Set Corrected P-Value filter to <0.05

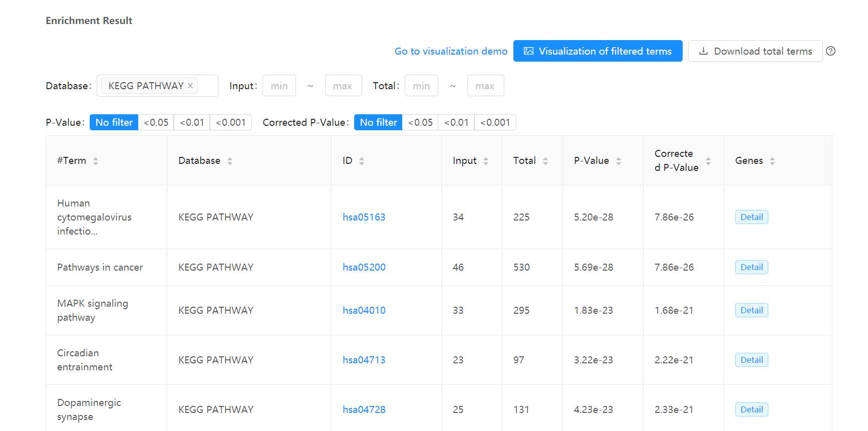pos(420,122)
